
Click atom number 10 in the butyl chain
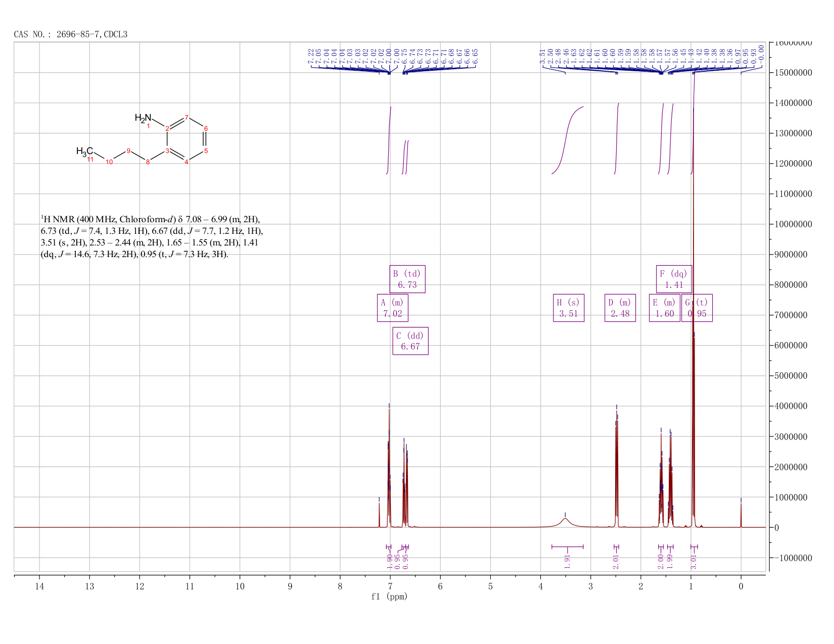tap(109, 162)
